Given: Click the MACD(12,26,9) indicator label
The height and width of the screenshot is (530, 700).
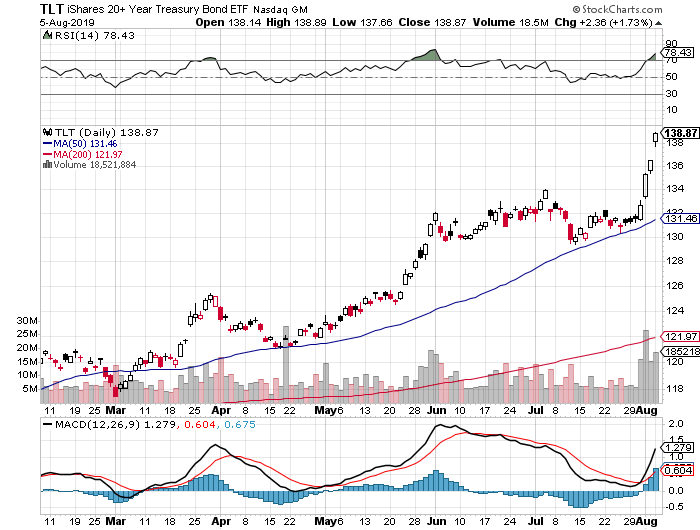Looking at the screenshot, I should (x=97, y=424).
